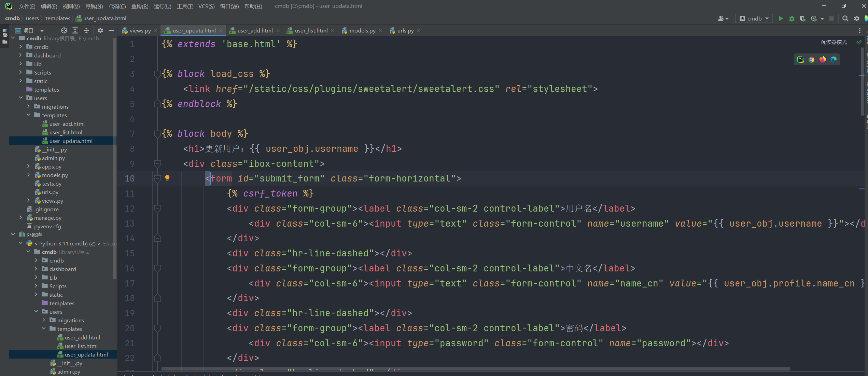Screen dimensions: 868x376
Task: Switch to the views.py editor tab
Action: 140,30
